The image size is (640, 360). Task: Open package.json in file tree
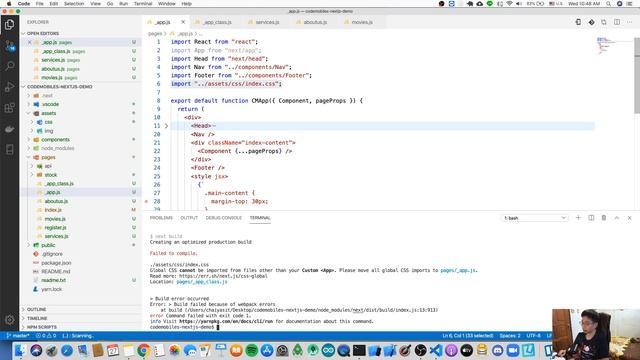click(56, 263)
